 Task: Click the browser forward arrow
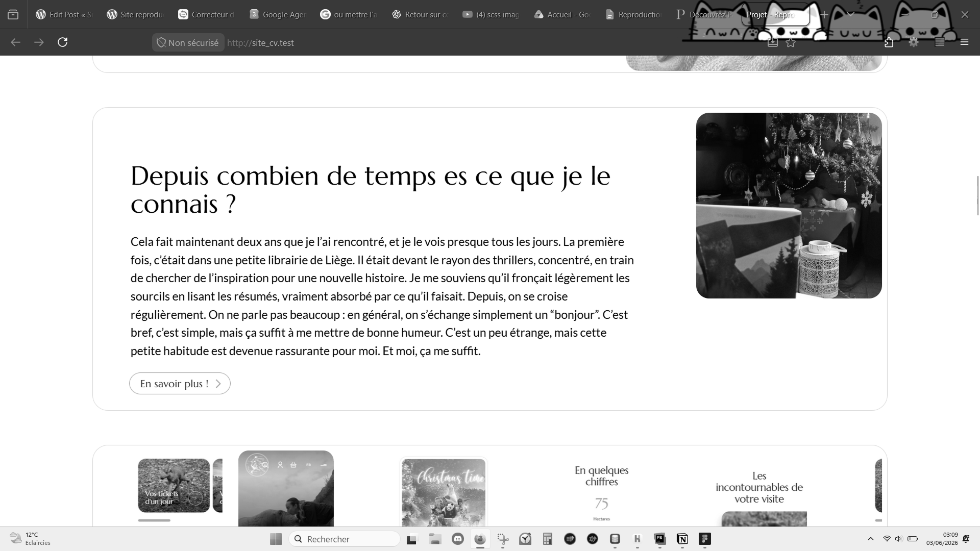coord(39,42)
